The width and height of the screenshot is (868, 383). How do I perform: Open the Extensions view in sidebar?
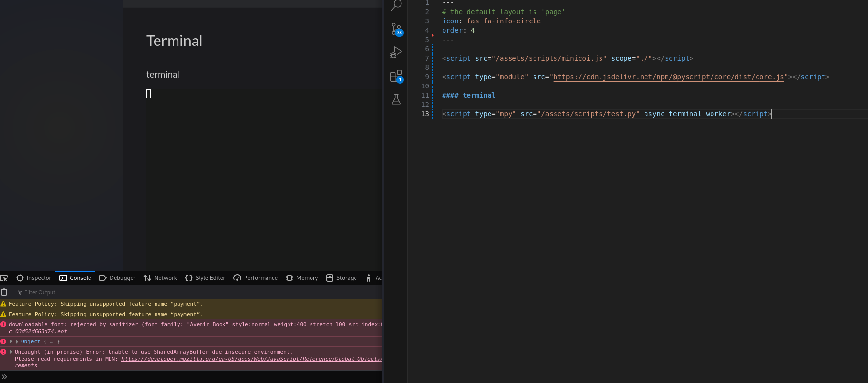coord(396,76)
